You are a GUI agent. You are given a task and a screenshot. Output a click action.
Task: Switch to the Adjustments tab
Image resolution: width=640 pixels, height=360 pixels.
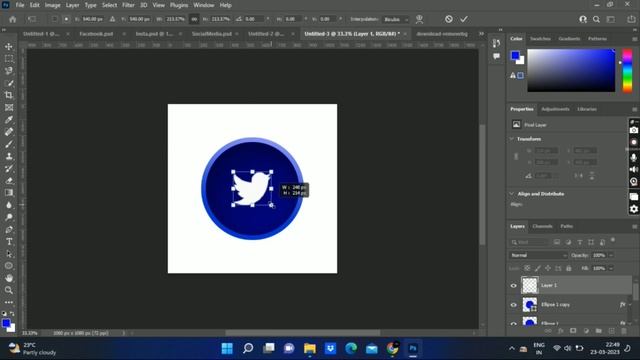tap(555, 109)
